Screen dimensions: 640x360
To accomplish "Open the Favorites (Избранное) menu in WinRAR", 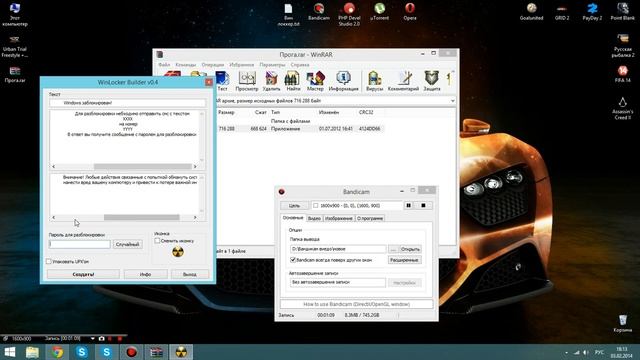I will [x=242, y=64].
